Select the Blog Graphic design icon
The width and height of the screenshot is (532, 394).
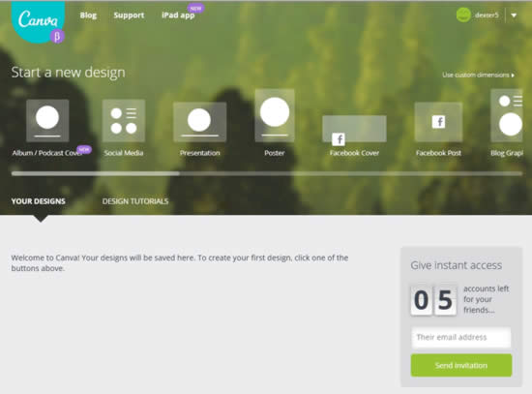coord(507,115)
